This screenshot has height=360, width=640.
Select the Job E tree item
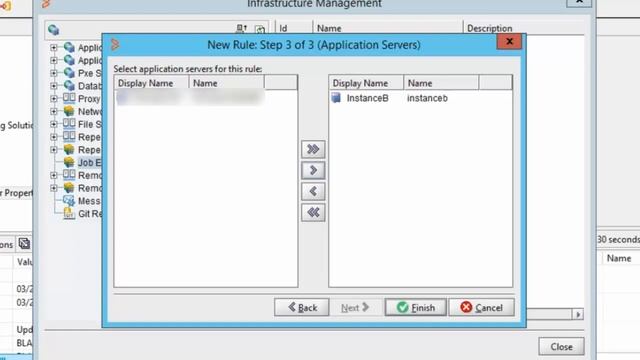click(x=89, y=162)
